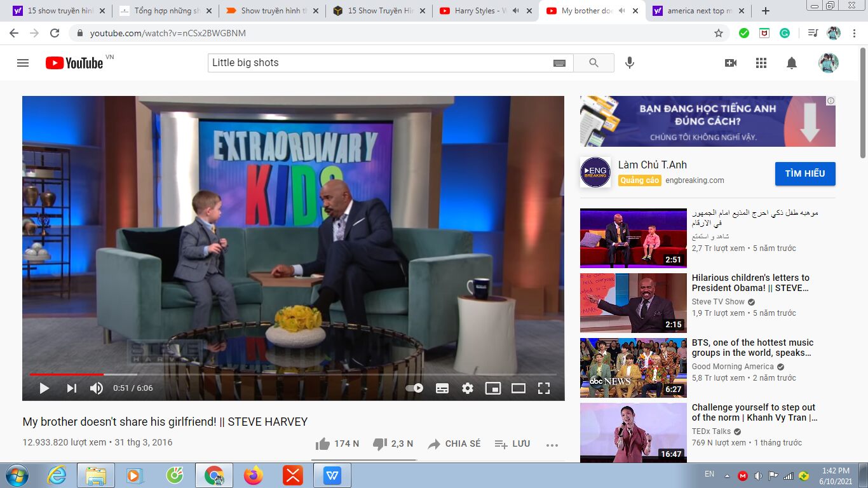Viewport: 868px width, 488px height.
Task: Open more actions three-dot menu
Action: pyautogui.click(x=552, y=445)
